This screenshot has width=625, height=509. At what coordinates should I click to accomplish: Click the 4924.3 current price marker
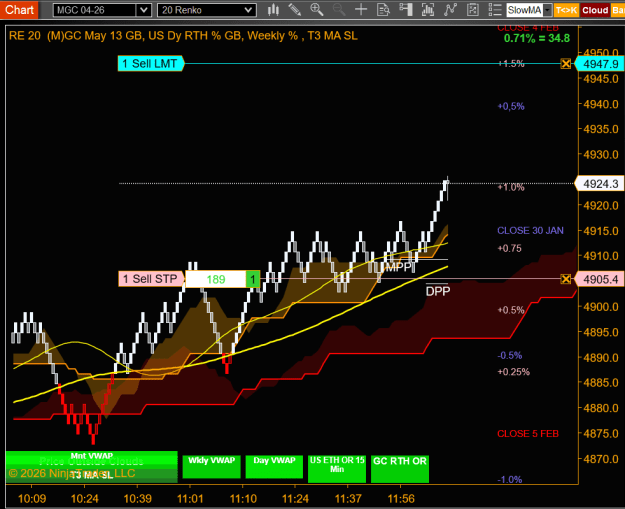599,184
